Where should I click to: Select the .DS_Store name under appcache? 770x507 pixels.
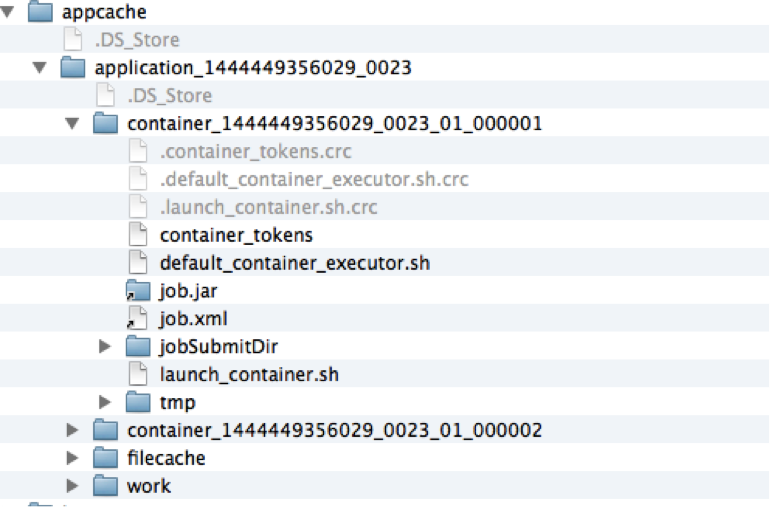pos(137,40)
